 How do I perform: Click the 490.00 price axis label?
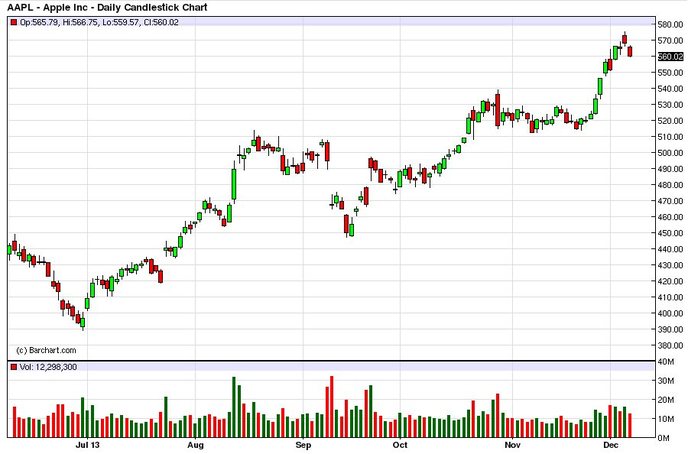tap(670, 169)
